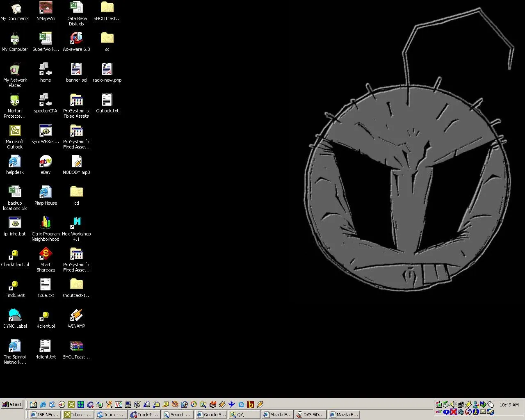Image resolution: width=525 pixels, height=420 pixels.
Task: Open the volume control from the speaker tray icon
Action: click(x=453, y=404)
